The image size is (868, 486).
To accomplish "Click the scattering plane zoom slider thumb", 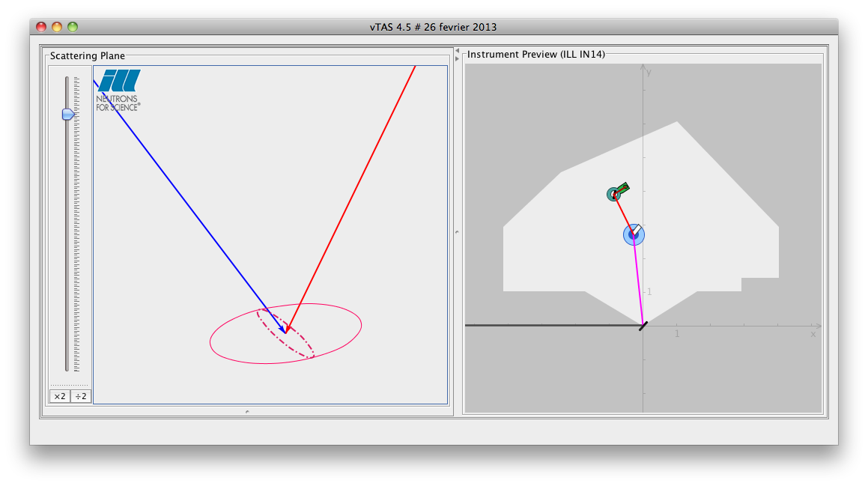I will point(67,114).
